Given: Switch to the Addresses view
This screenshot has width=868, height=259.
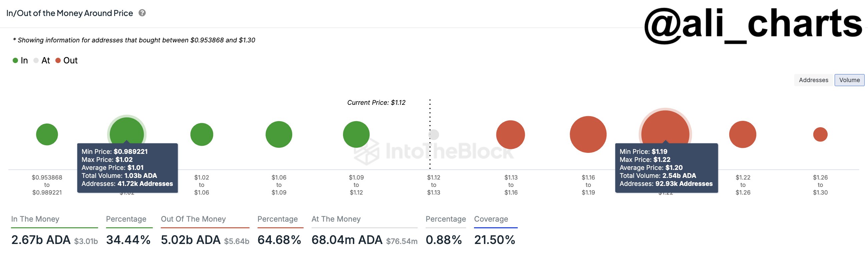Looking at the screenshot, I should (x=813, y=80).
